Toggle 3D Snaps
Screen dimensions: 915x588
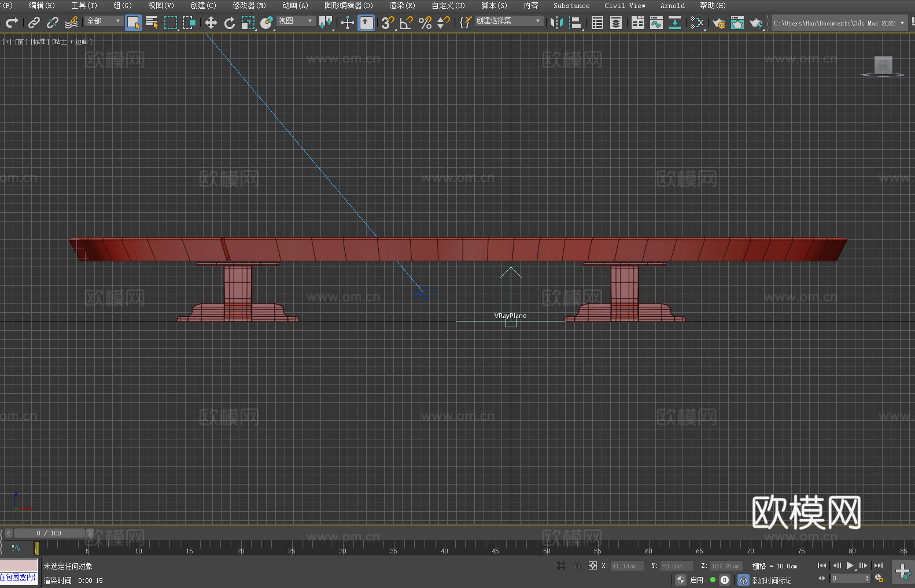[388, 23]
